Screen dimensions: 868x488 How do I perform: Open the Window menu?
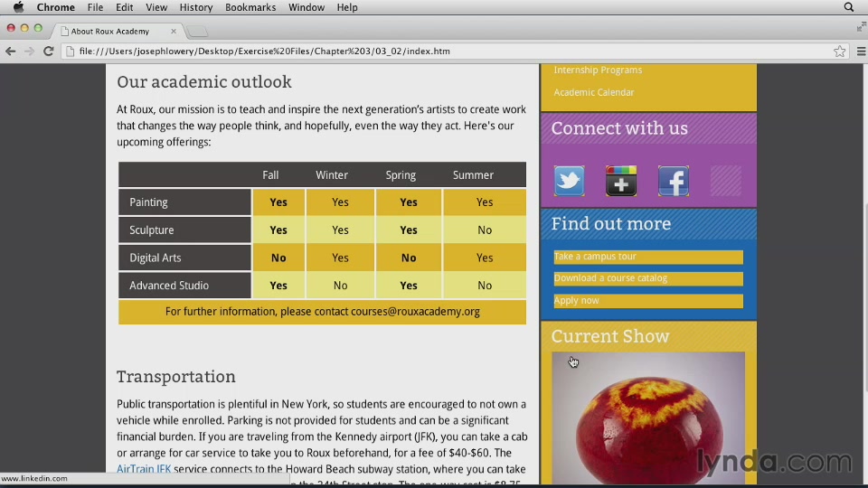307,7
